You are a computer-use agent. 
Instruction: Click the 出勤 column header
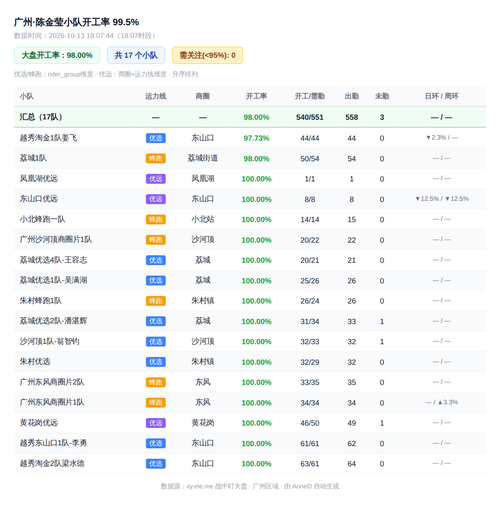click(352, 96)
